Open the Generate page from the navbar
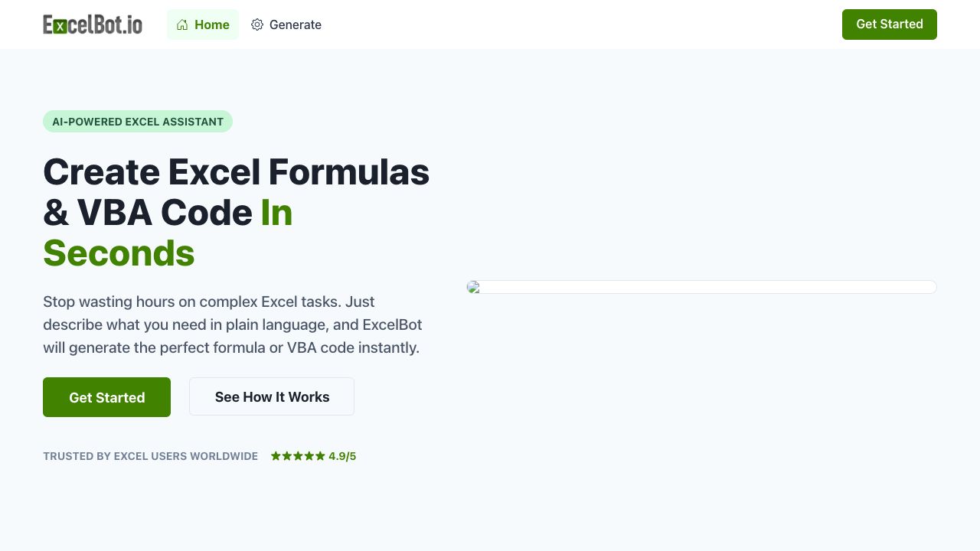The image size is (980, 551). [x=295, y=24]
